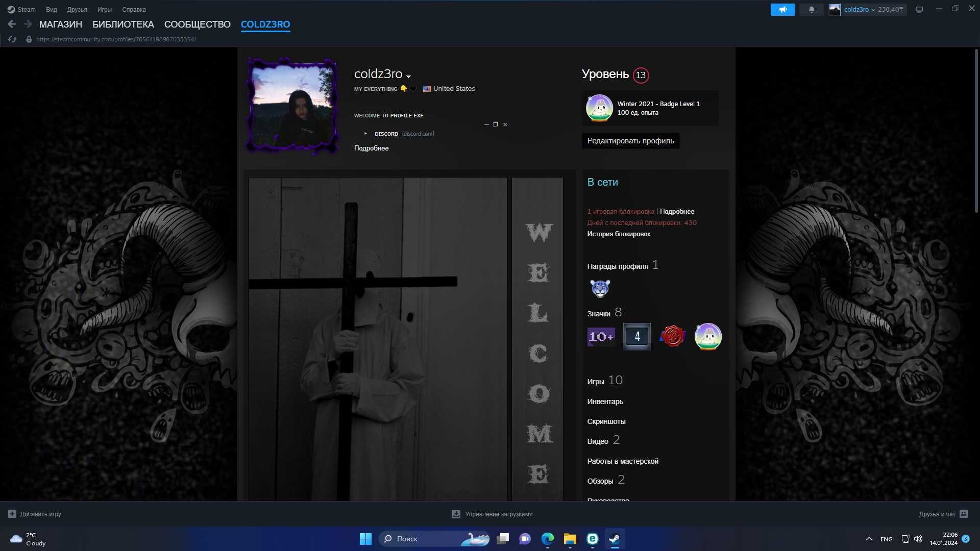This screenshot has height=551, width=980.
Task: Click the taskbar Поиск search box
Action: pos(434,539)
